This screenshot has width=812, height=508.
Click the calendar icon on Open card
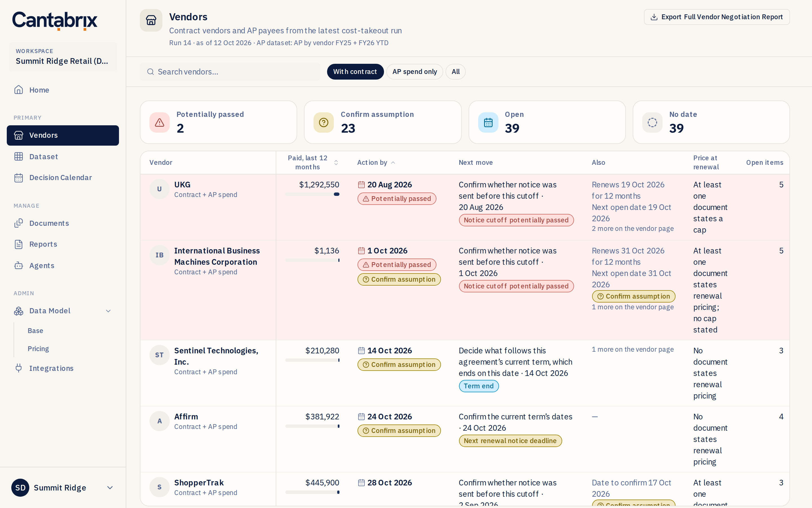coord(488,122)
